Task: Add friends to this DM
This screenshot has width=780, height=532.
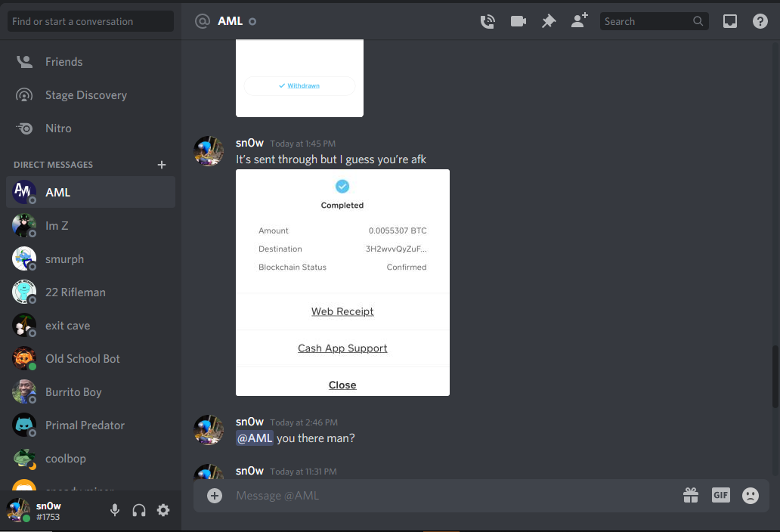Action: click(579, 20)
